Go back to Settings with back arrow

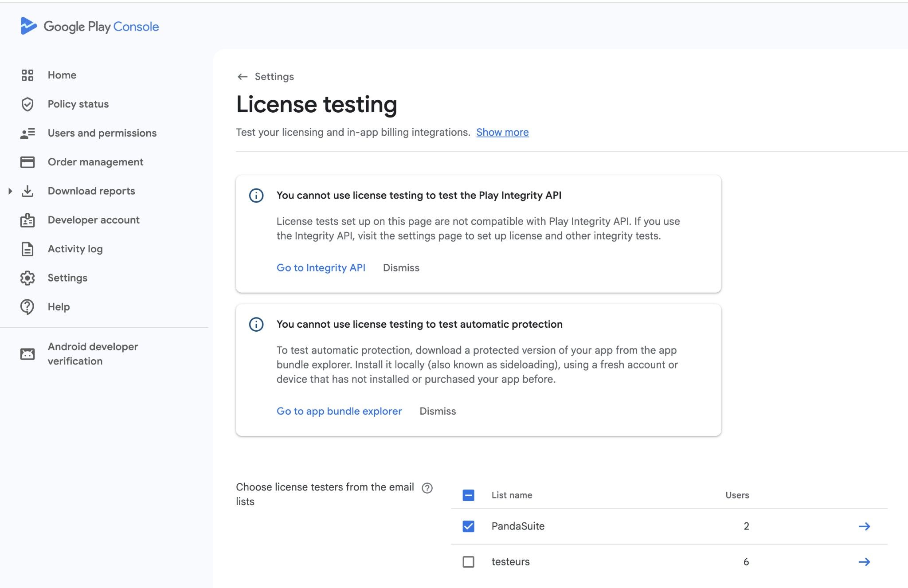click(242, 76)
